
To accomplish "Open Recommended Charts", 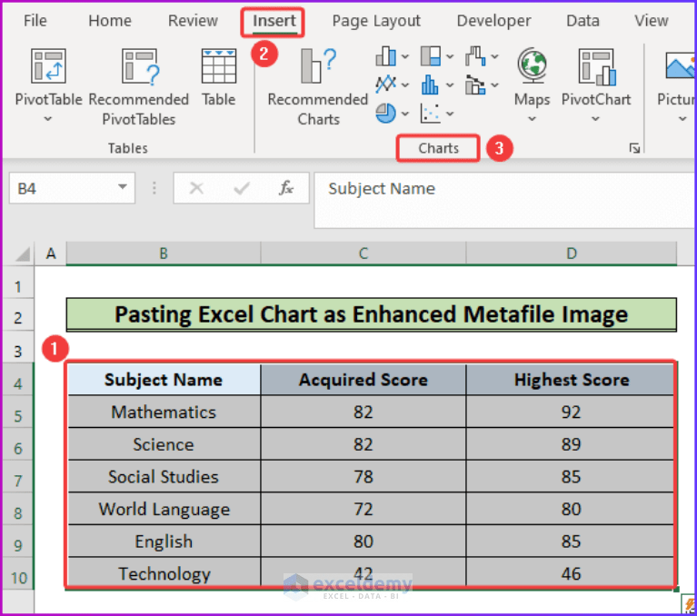I will [x=318, y=86].
